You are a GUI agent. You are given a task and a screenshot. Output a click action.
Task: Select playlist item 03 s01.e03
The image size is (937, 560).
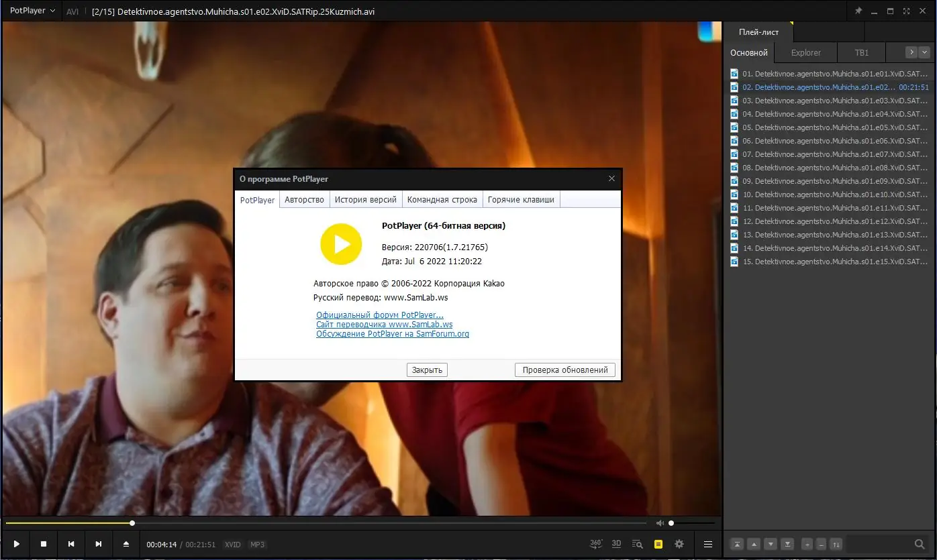pyautogui.click(x=830, y=101)
